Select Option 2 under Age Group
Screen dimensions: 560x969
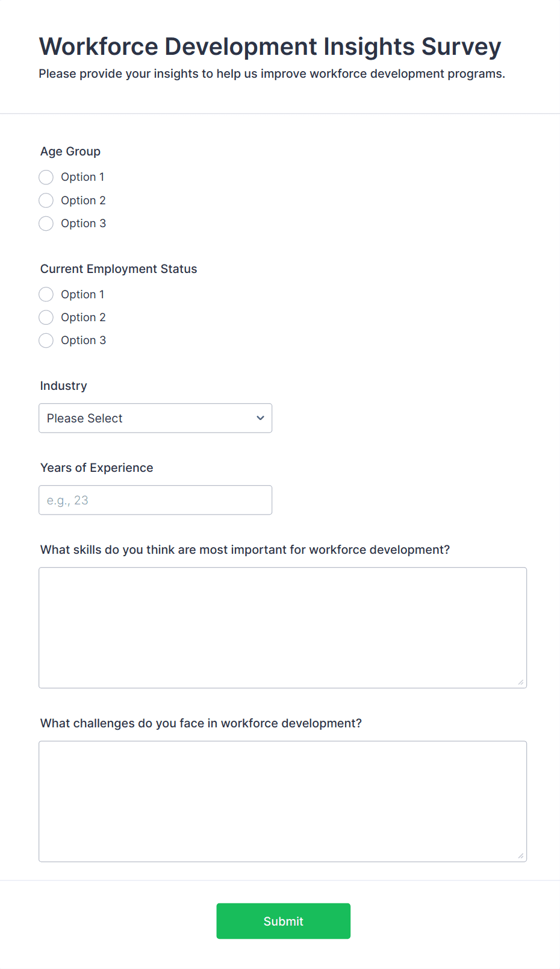46,200
